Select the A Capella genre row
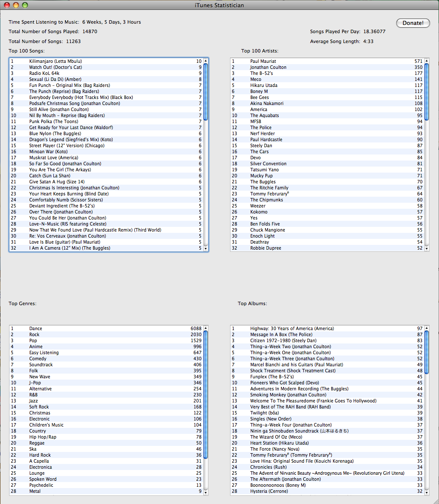The height and width of the screenshot is (504, 439). pos(106,461)
